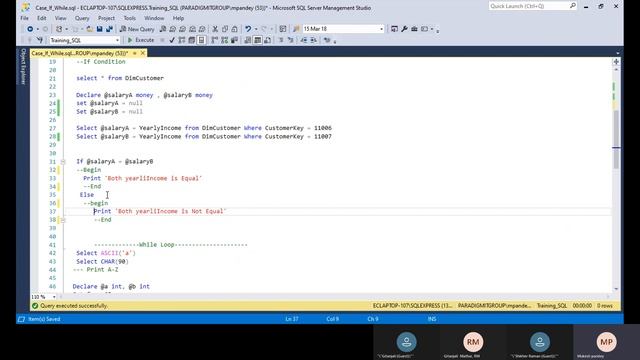Click the Undo arrow icon
The width and height of the screenshot is (640, 360).
[248, 29]
